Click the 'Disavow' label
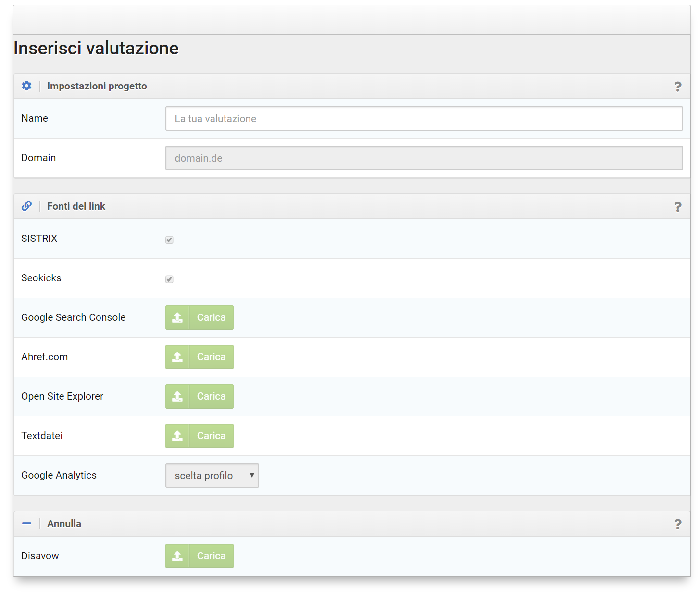The height and width of the screenshot is (592, 700). 40,556
